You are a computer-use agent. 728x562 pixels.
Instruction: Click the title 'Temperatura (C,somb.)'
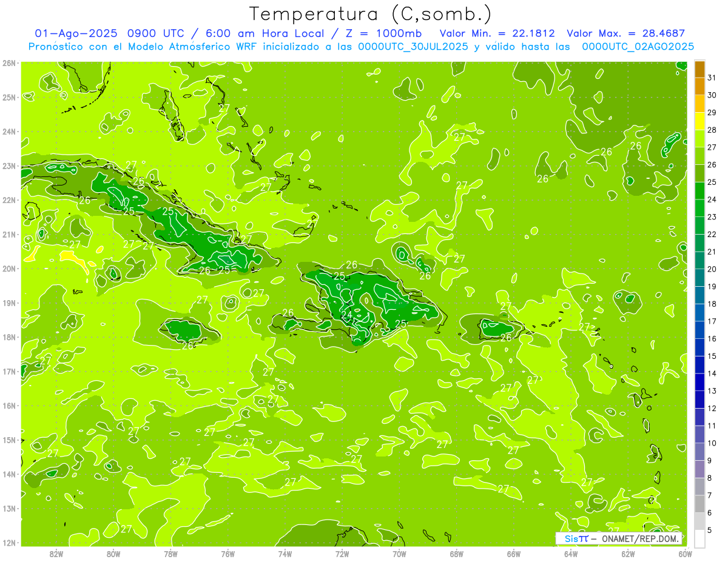coord(371,14)
